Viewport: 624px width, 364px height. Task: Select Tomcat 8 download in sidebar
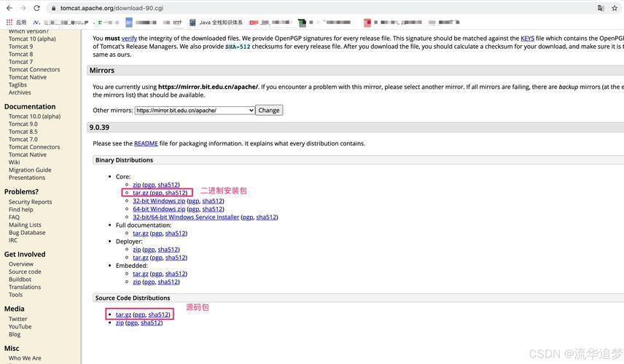20,54
